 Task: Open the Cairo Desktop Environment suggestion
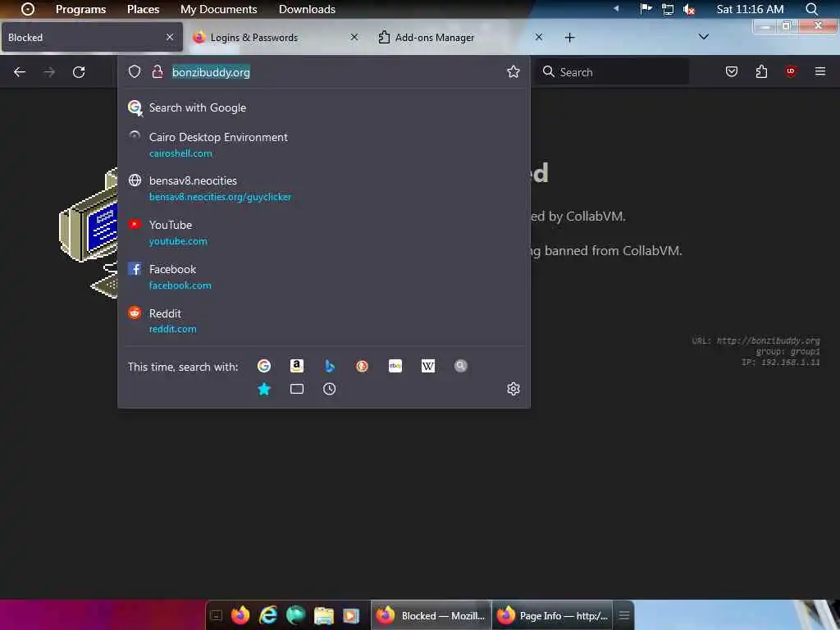[x=323, y=144]
